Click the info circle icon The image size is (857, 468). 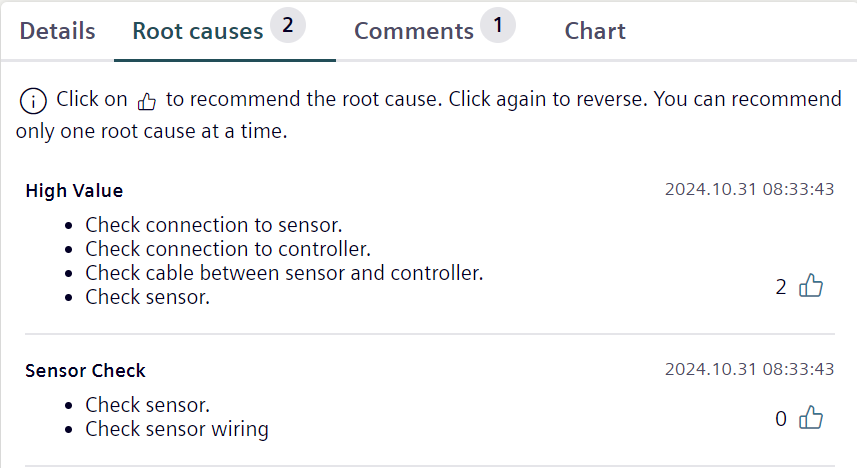33,101
